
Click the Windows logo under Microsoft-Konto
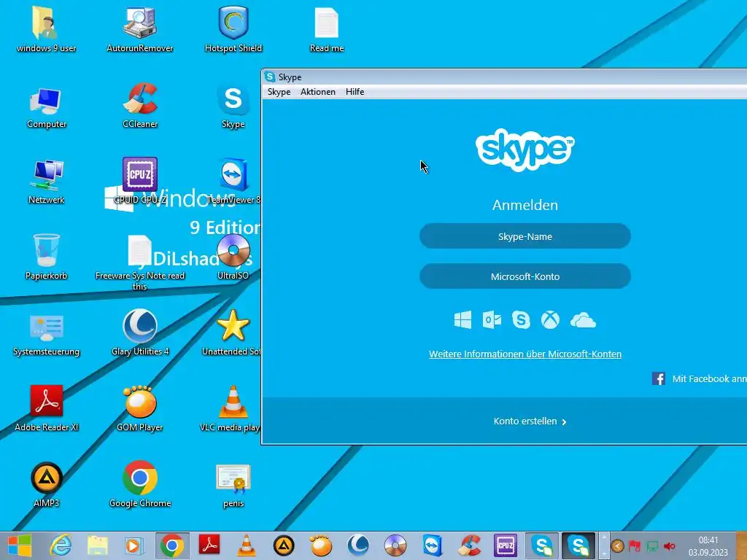coord(462,320)
